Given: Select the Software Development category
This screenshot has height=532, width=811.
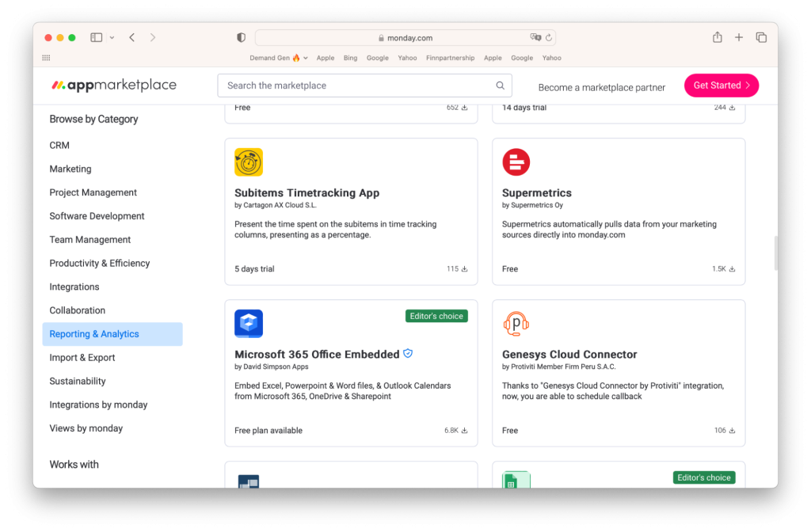Looking at the screenshot, I should tap(97, 216).
